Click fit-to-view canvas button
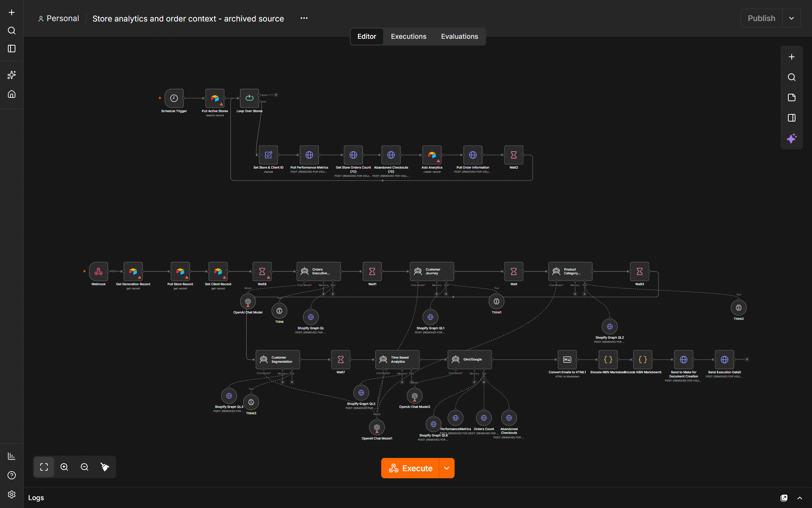Viewport: 812px width, 508px height. (44, 467)
